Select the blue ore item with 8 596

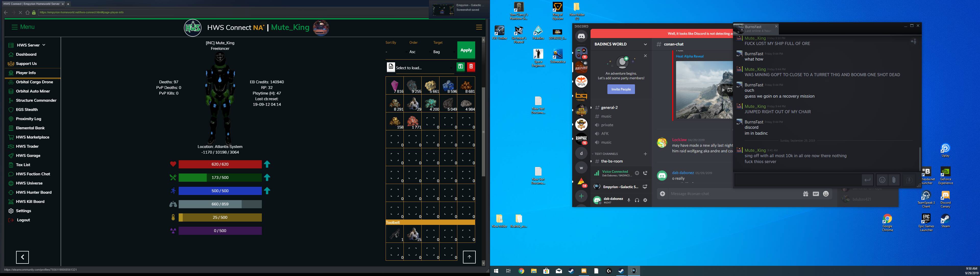pyautogui.click(x=449, y=86)
